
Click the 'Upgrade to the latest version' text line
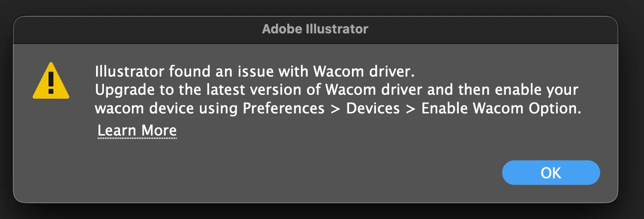click(x=337, y=91)
